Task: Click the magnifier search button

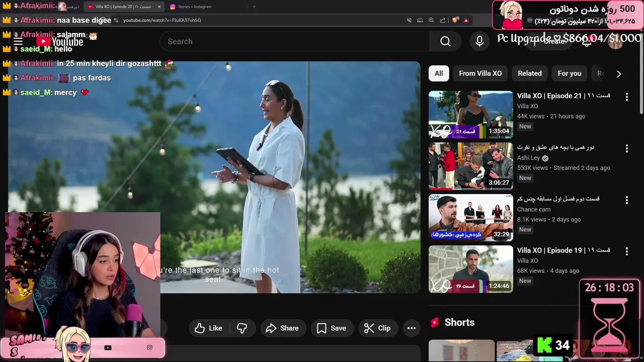Action: point(445,41)
